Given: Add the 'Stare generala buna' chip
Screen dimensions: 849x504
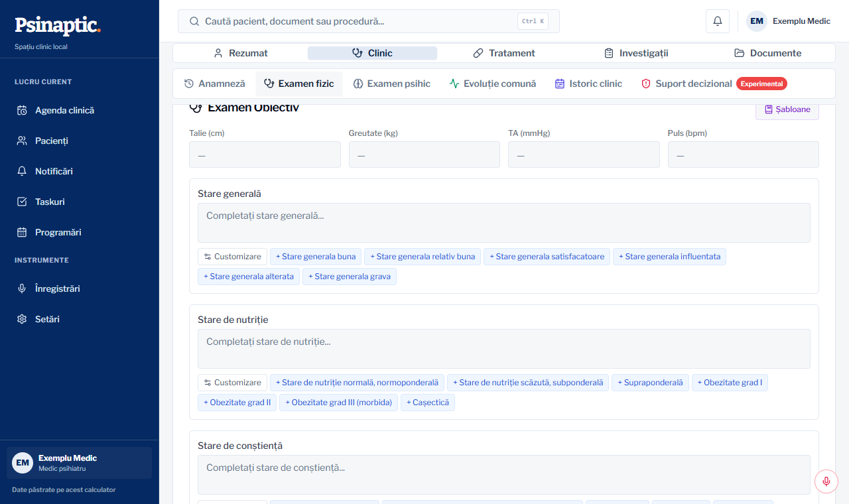Looking at the screenshot, I should tap(316, 257).
